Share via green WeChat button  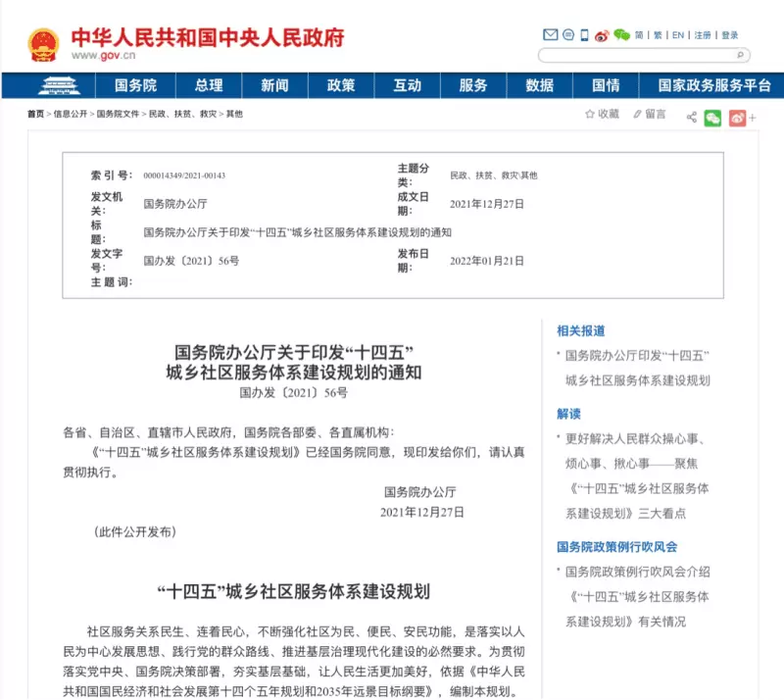click(713, 118)
